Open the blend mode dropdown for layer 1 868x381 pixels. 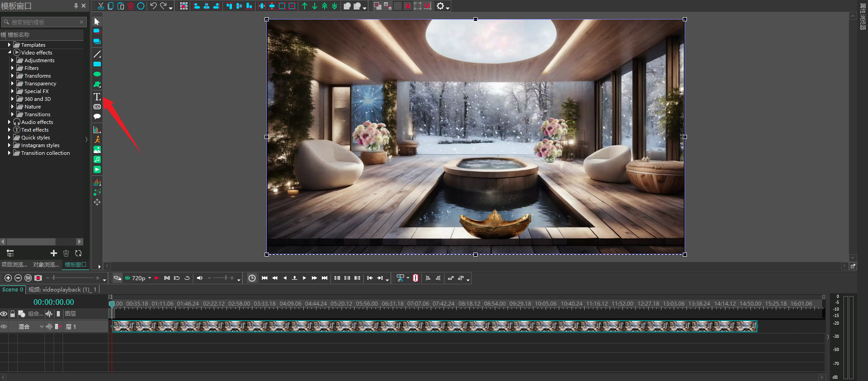[42, 327]
